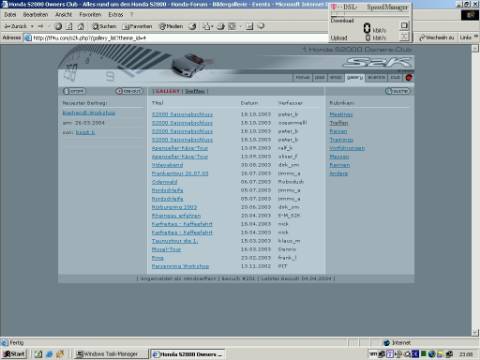Expand the Links toolbar chevron
Viewport: 480px width, 360px height.
pos(476,37)
